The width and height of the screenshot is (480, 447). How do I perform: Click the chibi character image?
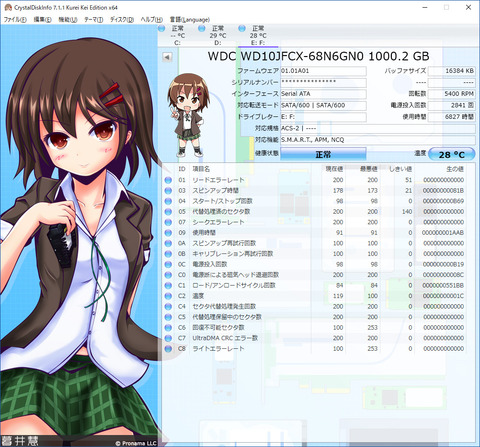188,115
